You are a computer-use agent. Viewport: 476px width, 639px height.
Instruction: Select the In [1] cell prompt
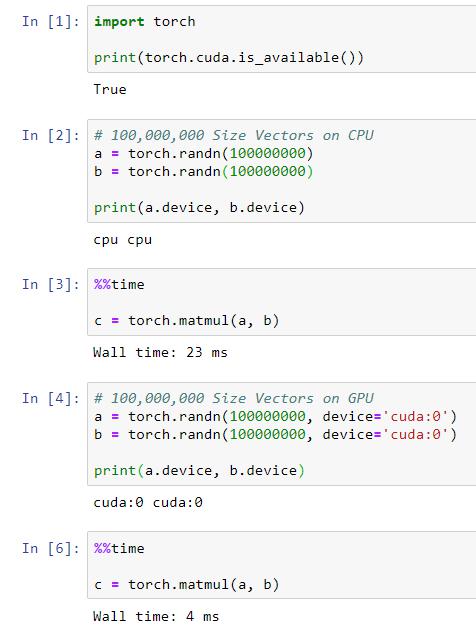(51, 22)
